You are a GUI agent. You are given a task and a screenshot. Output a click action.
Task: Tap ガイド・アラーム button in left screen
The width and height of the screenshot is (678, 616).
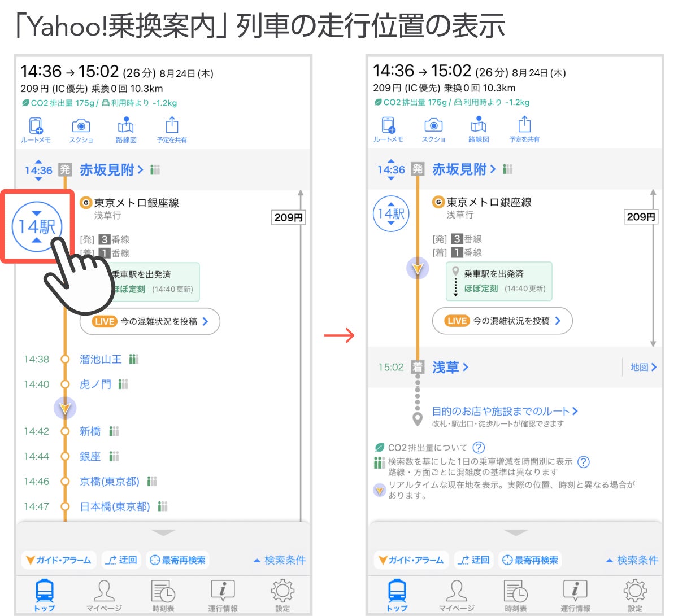pyautogui.click(x=59, y=560)
